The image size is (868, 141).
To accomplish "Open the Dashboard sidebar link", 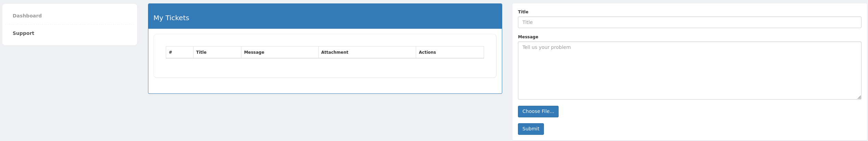I will pos(27,16).
